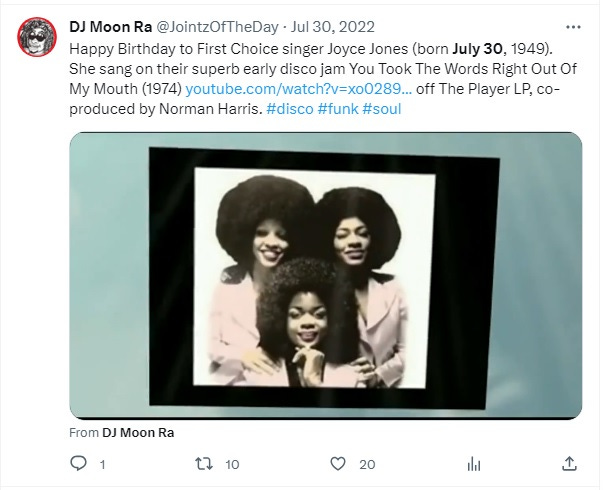
Task: Click the retweet count 10
Action: [232, 465]
